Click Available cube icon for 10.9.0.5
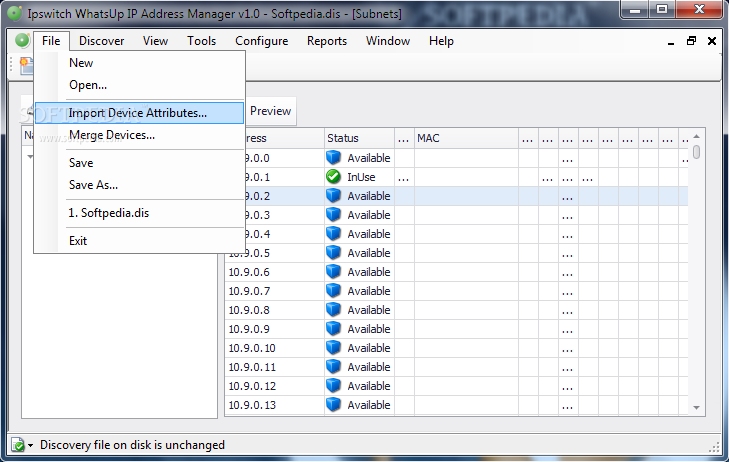The image size is (729, 462). pyautogui.click(x=333, y=253)
